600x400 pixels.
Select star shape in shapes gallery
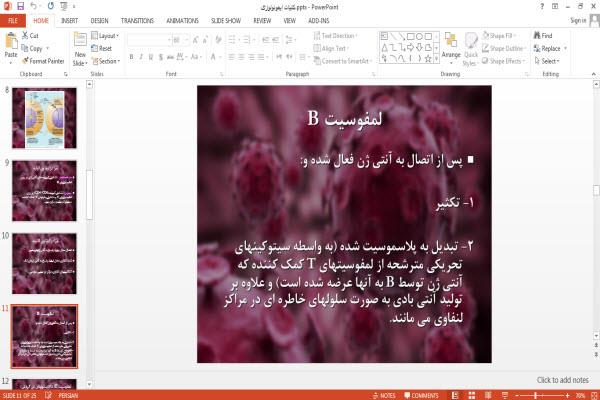pyautogui.click(x=428, y=59)
